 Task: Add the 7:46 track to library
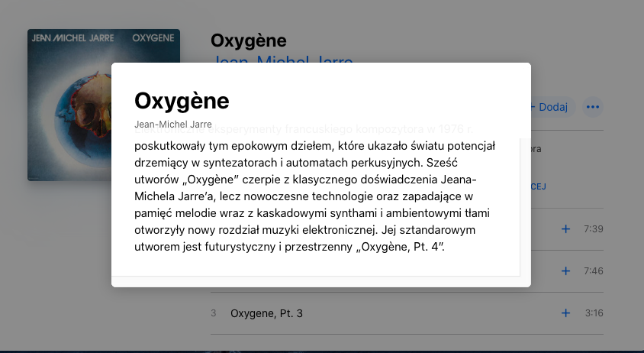pyautogui.click(x=565, y=271)
